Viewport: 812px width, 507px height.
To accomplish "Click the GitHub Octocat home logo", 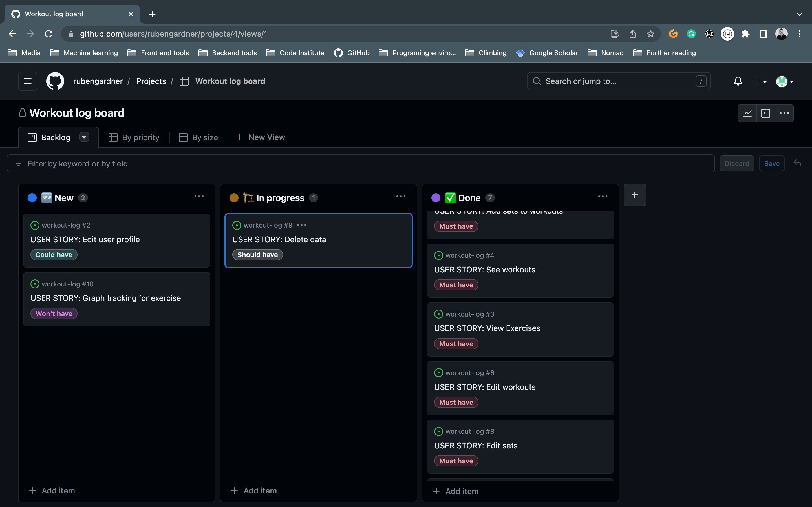I will click(55, 81).
